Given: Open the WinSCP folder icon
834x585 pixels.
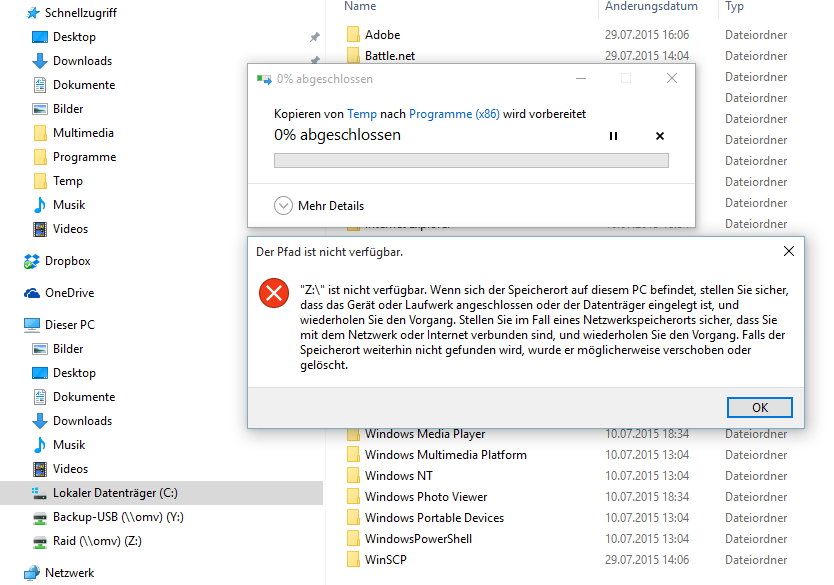Looking at the screenshot, I should (x=352, y=559).
